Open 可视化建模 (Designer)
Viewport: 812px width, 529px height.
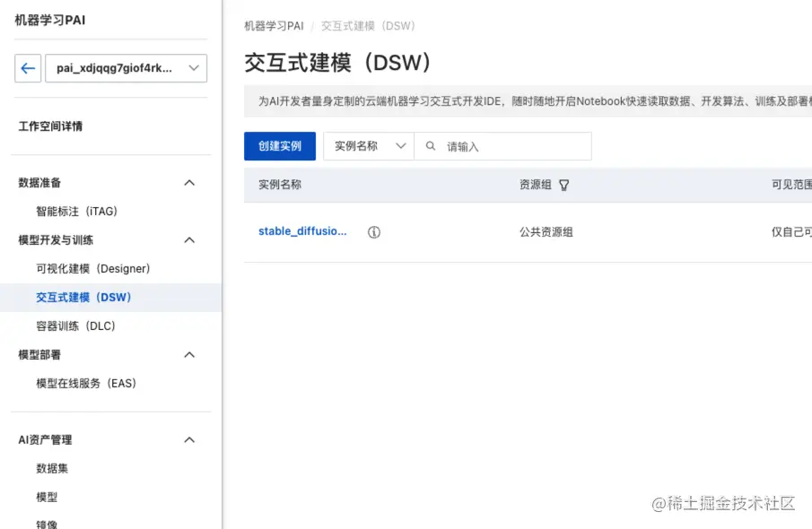pyautogui.click(x=93, y=269)
